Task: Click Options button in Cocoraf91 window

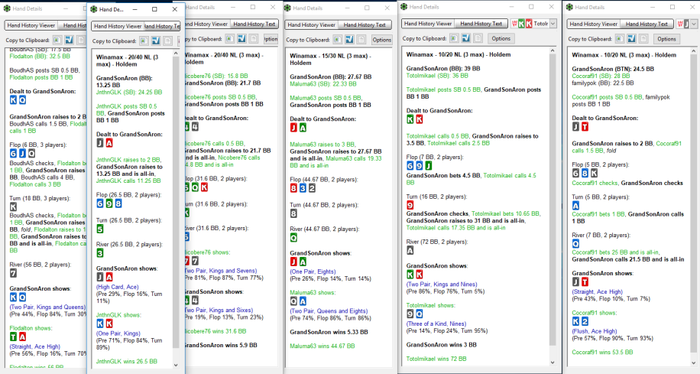Action: click(x=666, y=39)
